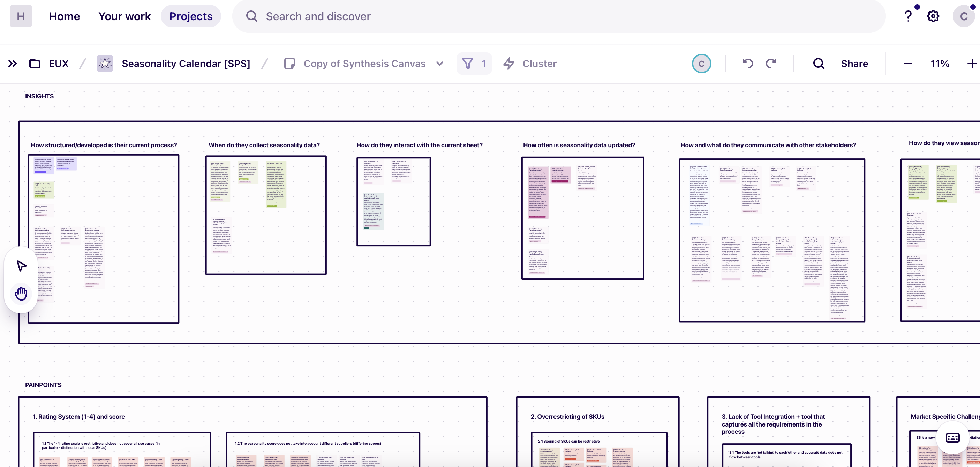Select the hand pan tool
980x467 pixels.
21,294
